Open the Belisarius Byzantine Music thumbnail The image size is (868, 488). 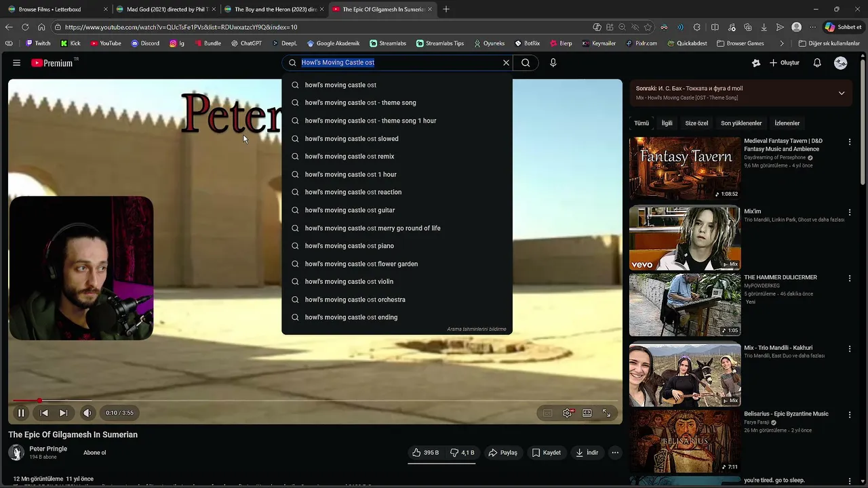click(685, 441)
